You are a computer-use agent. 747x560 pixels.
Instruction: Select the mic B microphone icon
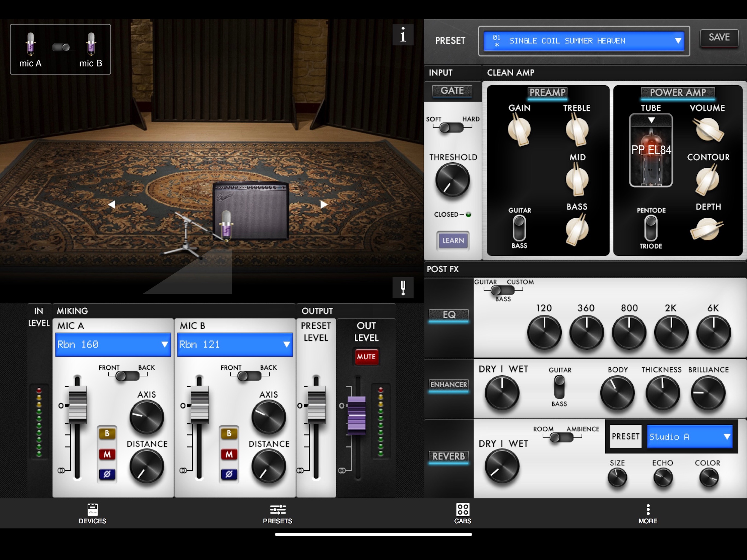pyautogui.click(x=91, y=44)
